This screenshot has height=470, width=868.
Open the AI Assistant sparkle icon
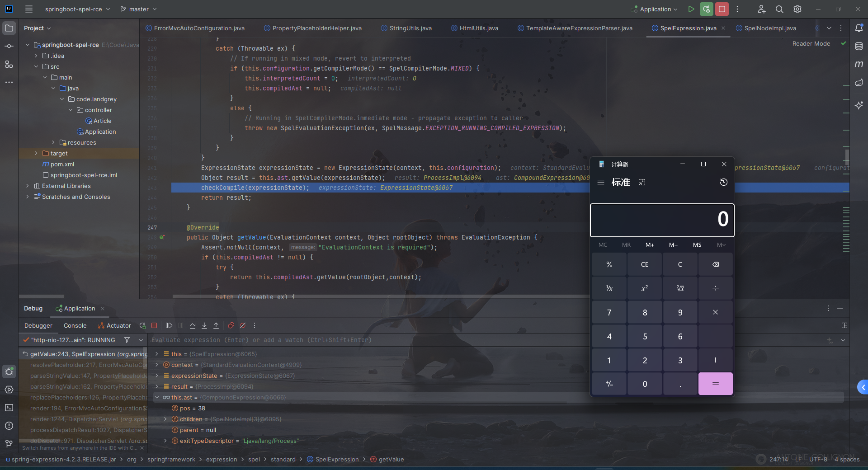pos(859,105)
